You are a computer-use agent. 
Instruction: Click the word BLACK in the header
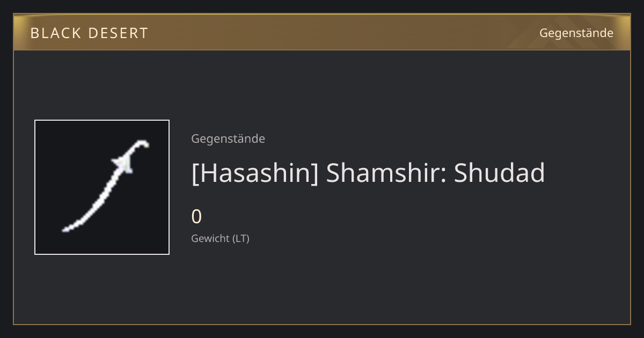pyautogui.click(x=55, y=33)
